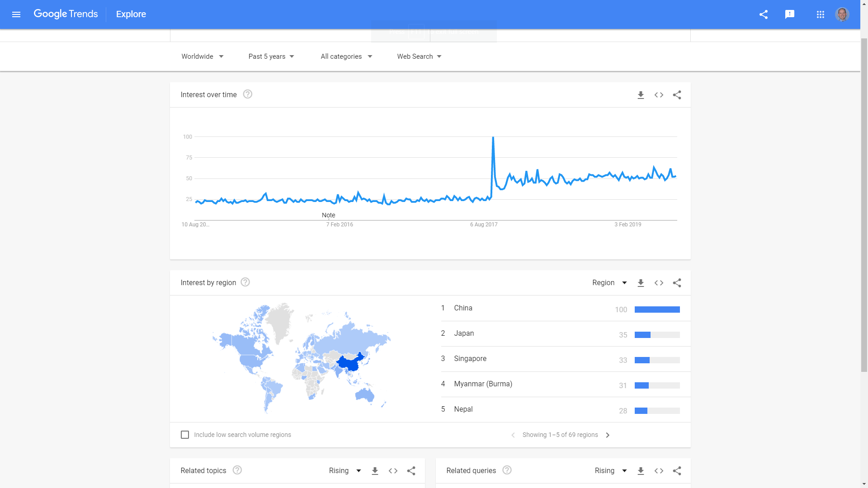Go to next page of regions
Image resolution: width=868 pixels, height=488 pixels.
608,435
